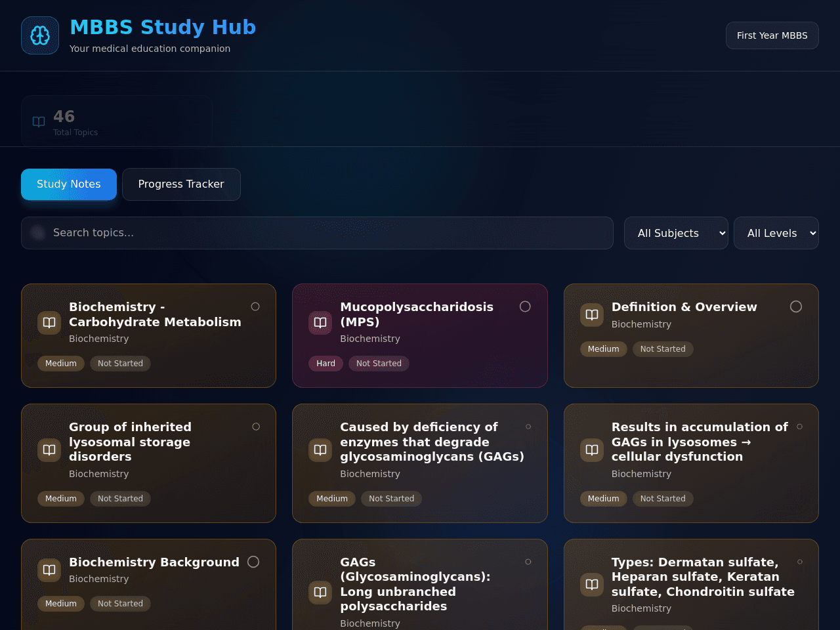Click Not Started badge on Definition & Overview
The image size is (840, 630).
click(663, 349)
